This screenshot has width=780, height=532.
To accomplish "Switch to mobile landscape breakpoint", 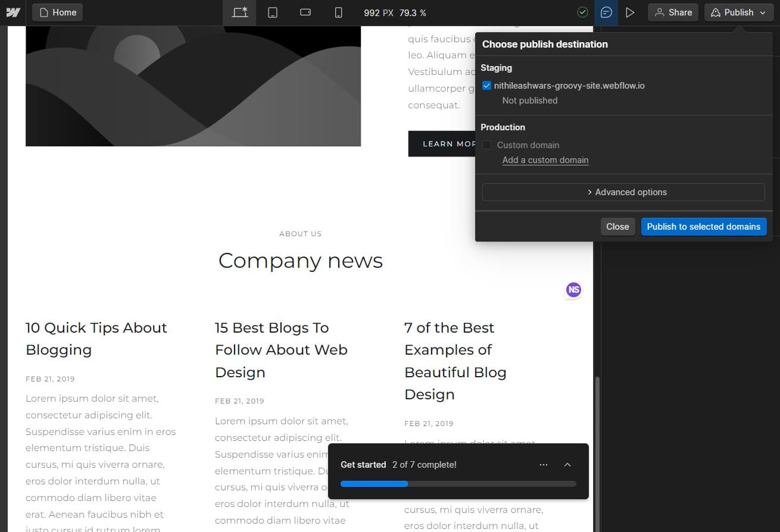I will tap(305, 12).
